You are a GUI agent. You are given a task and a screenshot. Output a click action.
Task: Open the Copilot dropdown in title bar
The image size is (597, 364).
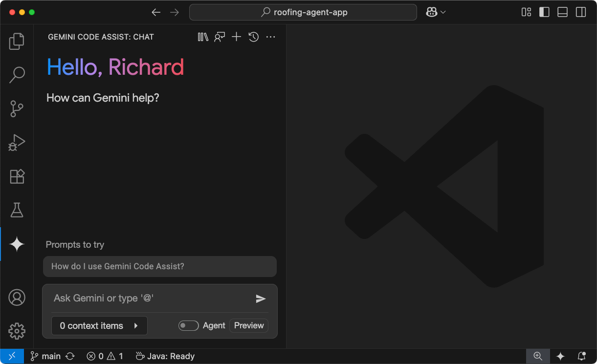click(x=436, y=12)
